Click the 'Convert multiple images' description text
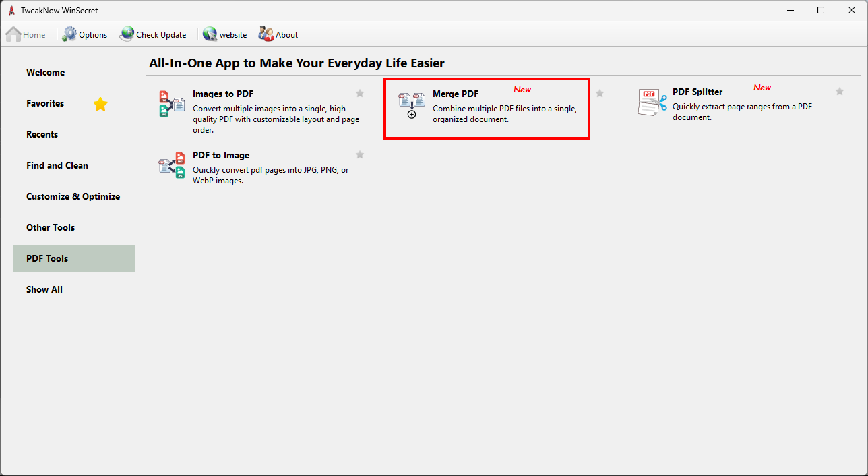This screenshot has height=476, width=868. pos(276,119)
